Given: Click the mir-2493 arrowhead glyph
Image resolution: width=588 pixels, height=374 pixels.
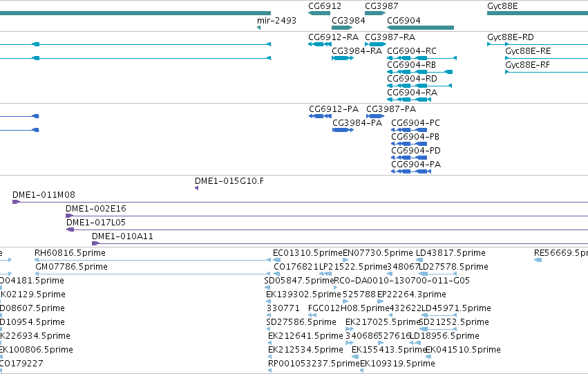Looking at the screenshot, I should pyautogui.click(x=258, y=28).
